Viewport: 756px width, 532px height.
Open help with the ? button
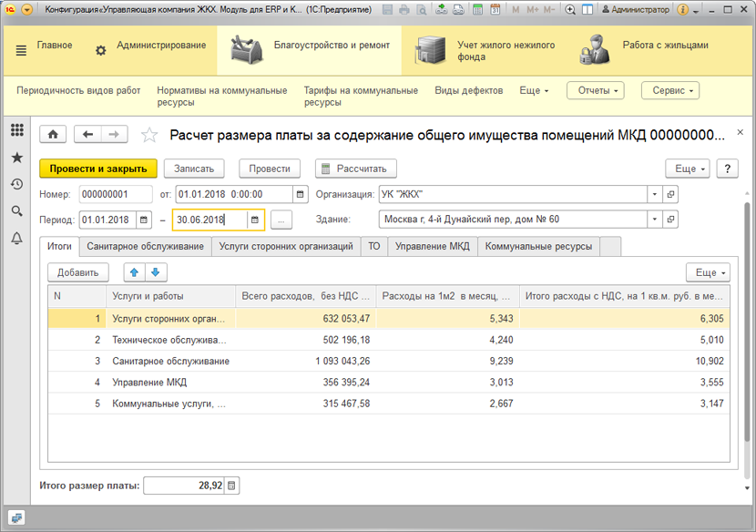(728, 169)
